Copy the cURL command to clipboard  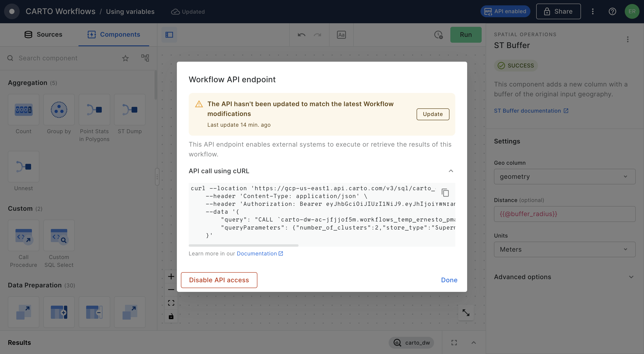[445, 193]
